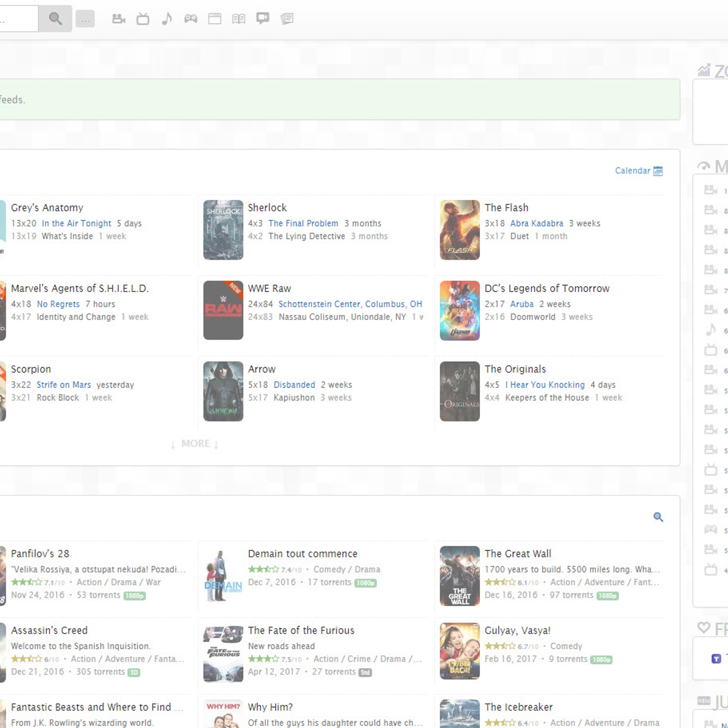This screenshot has width=728, height=728.
Task: Open Schottenstein Center, Columbus, OH episode
Action: pos(350,304)
